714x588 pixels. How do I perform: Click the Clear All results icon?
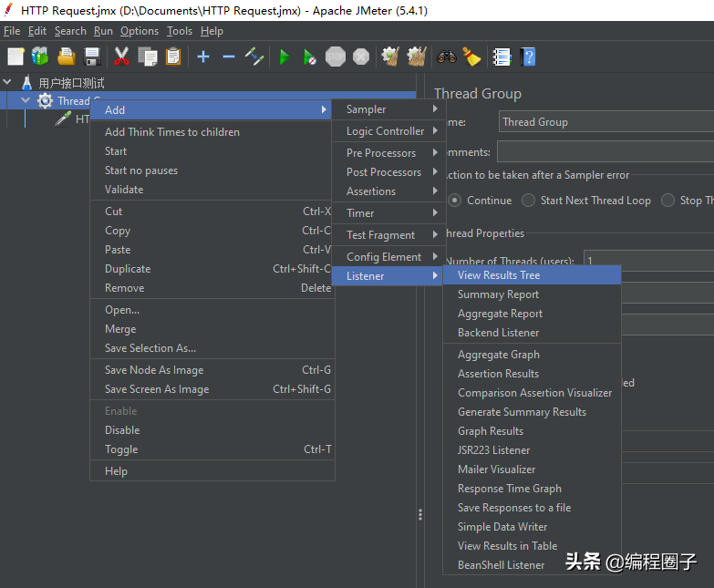click(x=417, y=57)
